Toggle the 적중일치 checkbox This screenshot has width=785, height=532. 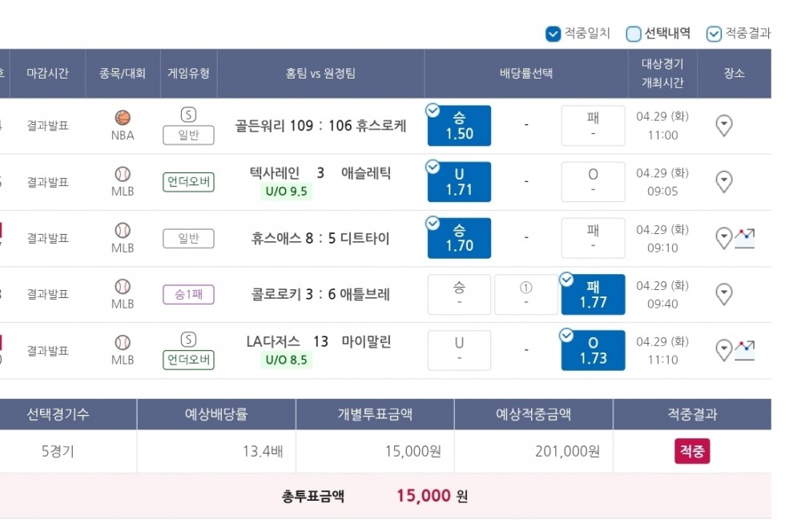click(x=553, y=34)
